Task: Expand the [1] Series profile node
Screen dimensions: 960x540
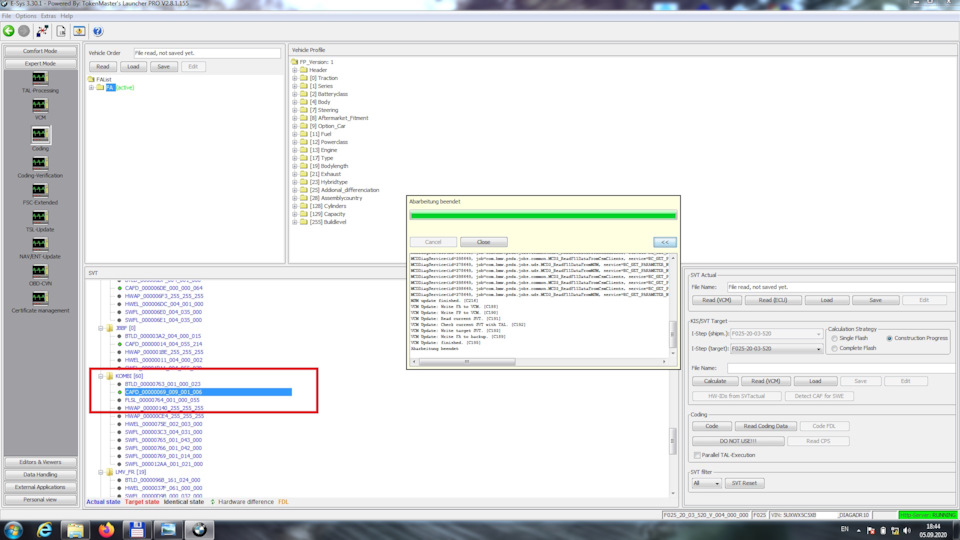Action: click(x=295, y=86)
